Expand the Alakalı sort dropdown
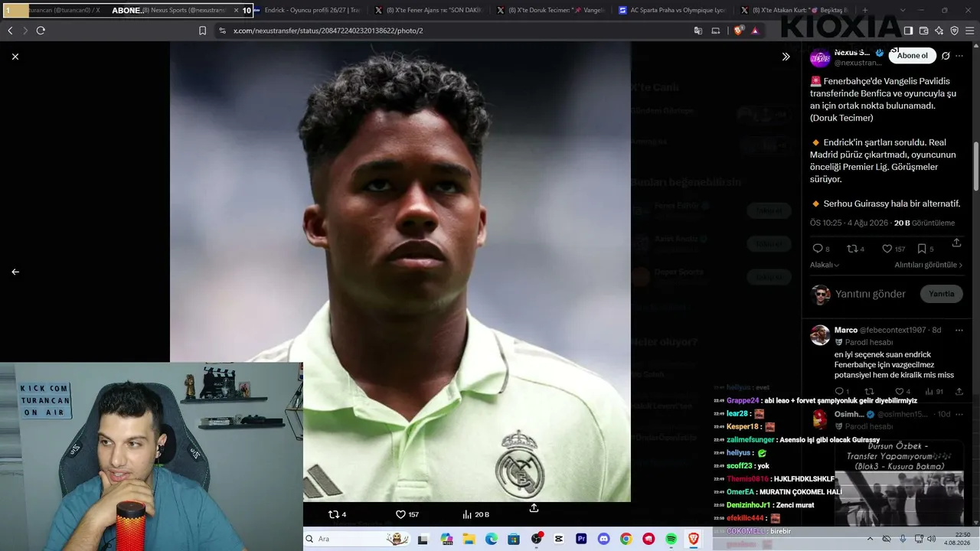This screenshot has height=551, width=980. click(x=825, y=265)
